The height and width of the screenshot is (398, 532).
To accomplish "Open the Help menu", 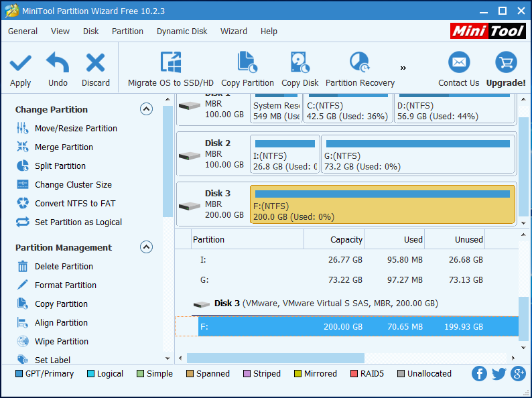I will tap(269, 31).
